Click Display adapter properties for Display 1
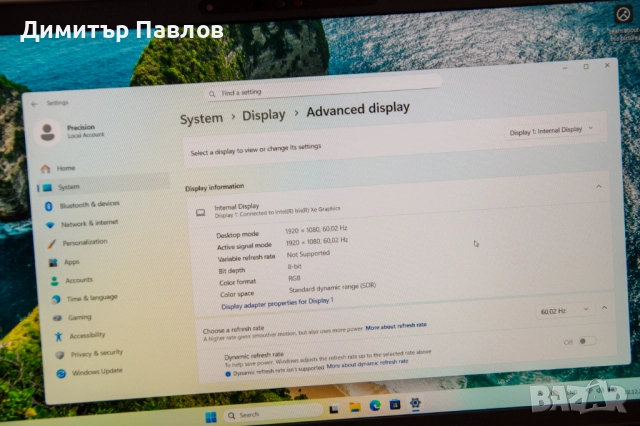The image size is (640, 426). click(x=277, y=300)
